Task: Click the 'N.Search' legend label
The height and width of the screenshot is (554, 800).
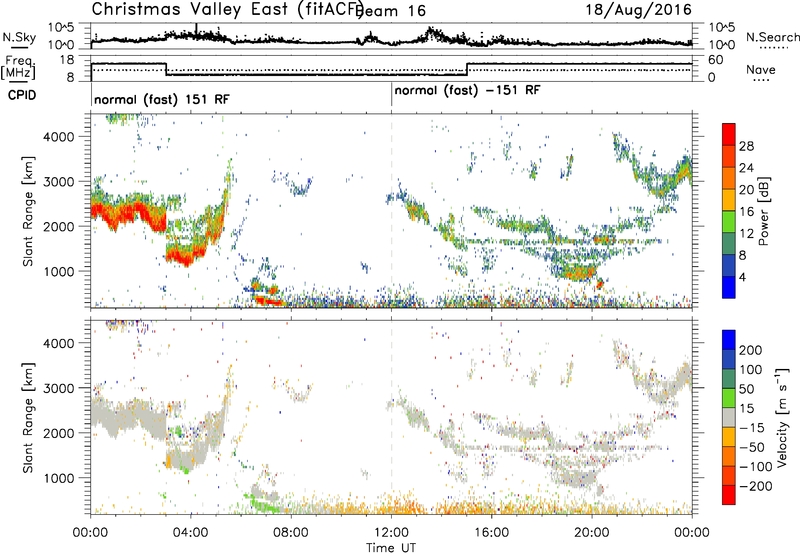Action: point(772,37)
